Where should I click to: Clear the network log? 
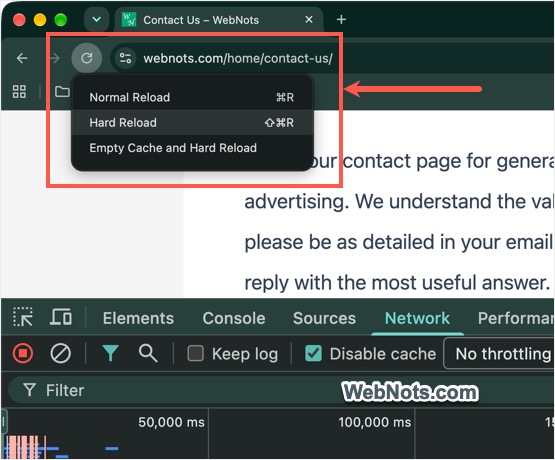(61, 353)
